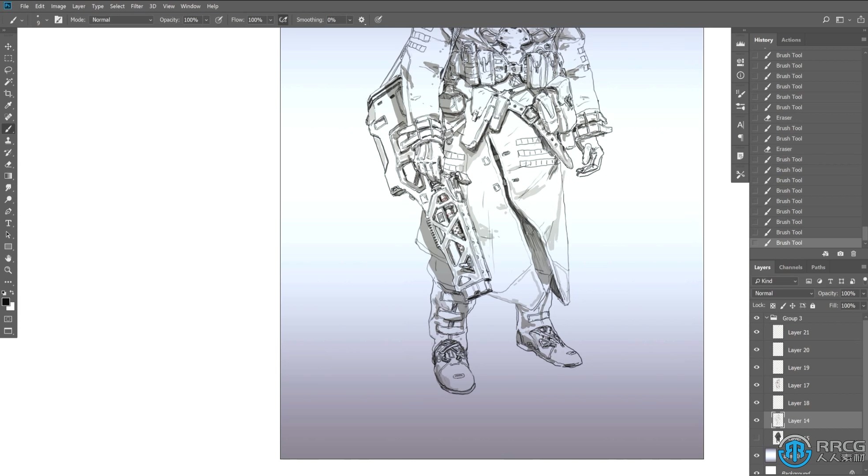The width and height of the screenshot is (868, 476).
Task: Delete current history state trash icon
Action: coord(853,254)
